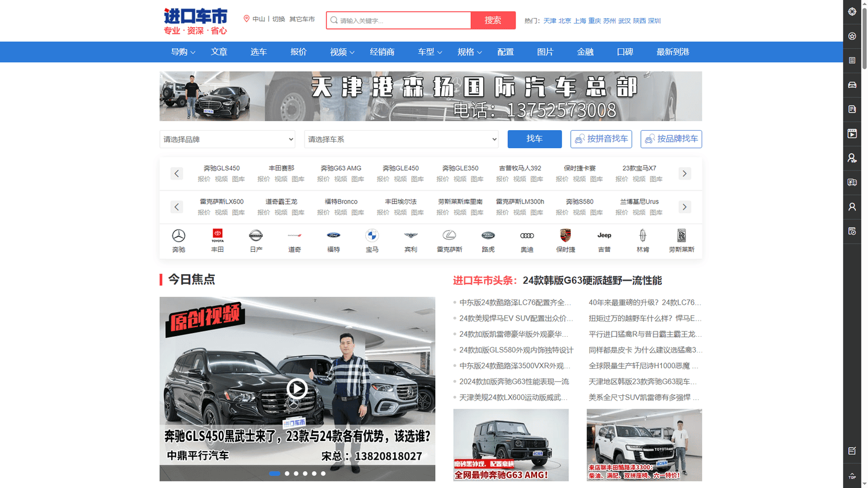Open 天津美规24款LX600运动版 news item
This screenshot has height=488, width=868.
(514, 397)
